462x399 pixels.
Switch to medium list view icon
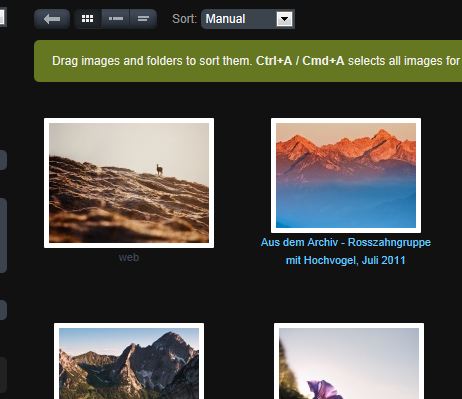[x=116, y=19]
